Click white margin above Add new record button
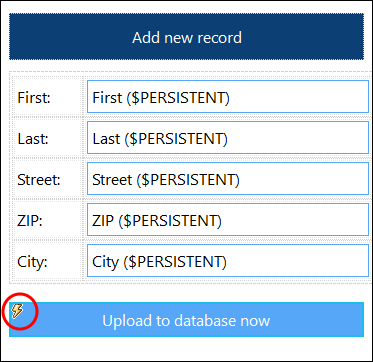Viewport: 373px width, 362px height. [186, 7]
